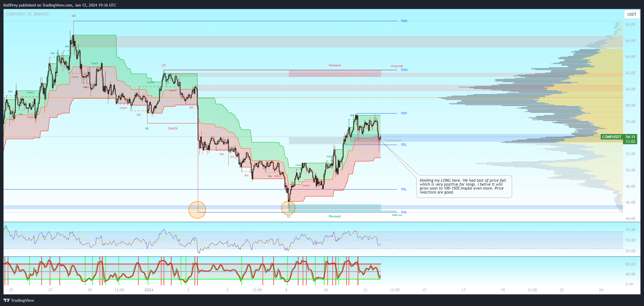Select the Premium zone label
This screenshot has height=306, width=644.
coord(335,65)
